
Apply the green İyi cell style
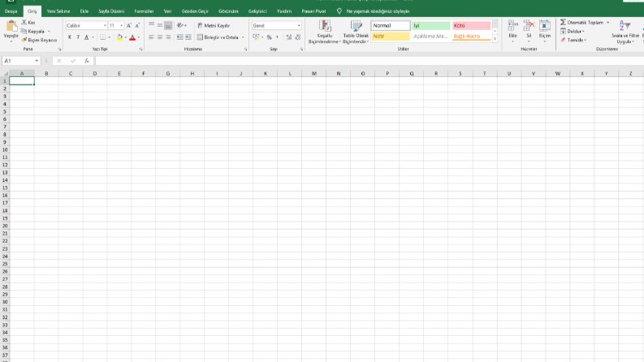(x=431, y=25)
